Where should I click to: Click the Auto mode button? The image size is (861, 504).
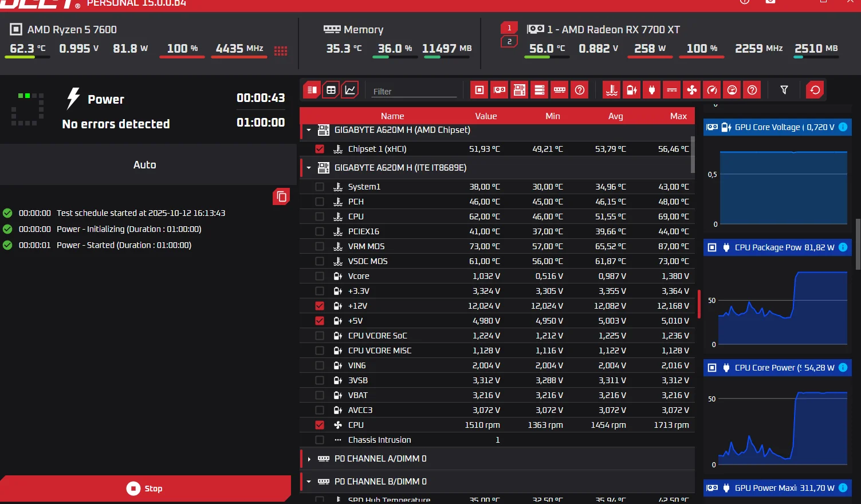coord(148,164)
